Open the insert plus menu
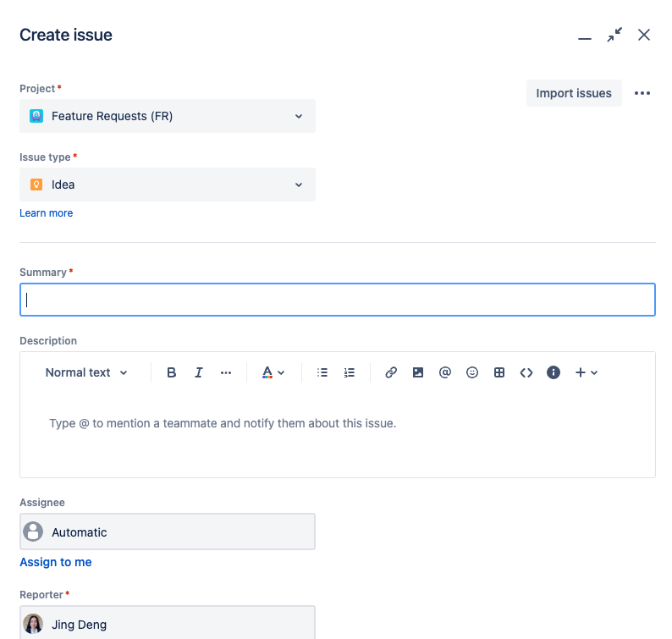Screen dimensions: 672x639 pos(586,372)
